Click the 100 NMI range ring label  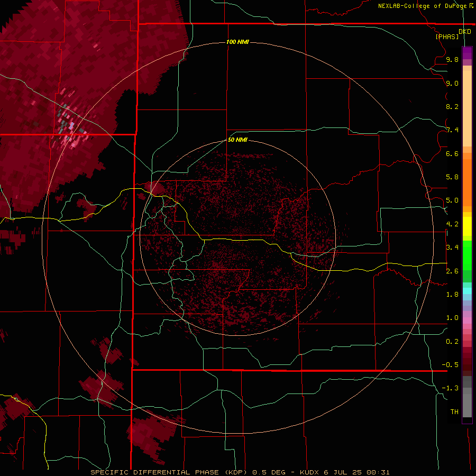coord(237,42)
